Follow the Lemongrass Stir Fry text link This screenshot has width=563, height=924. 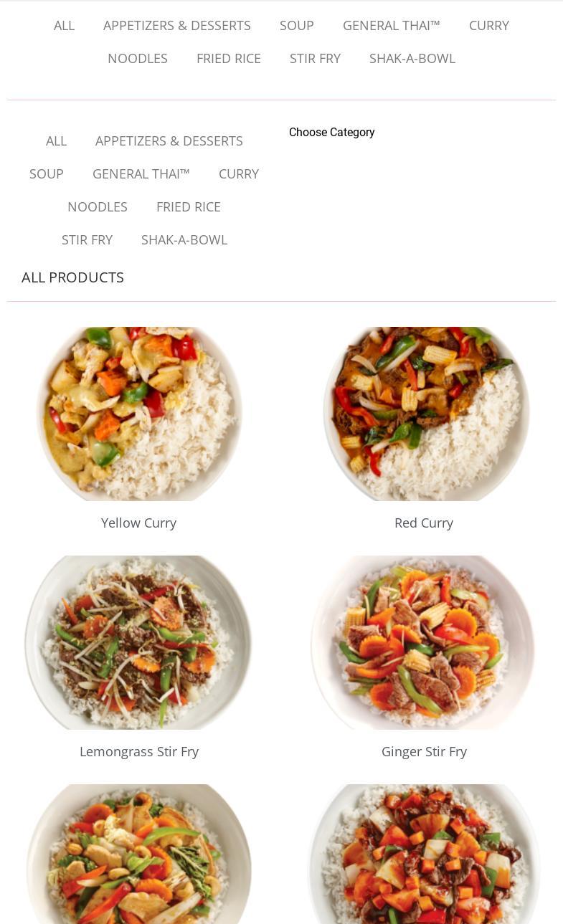coord(139,752)
